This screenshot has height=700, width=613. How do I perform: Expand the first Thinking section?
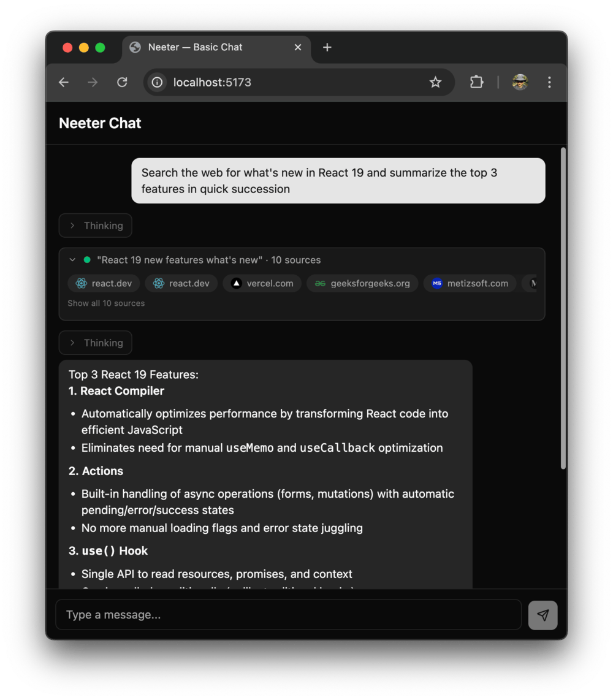click(x=96, y=226)
